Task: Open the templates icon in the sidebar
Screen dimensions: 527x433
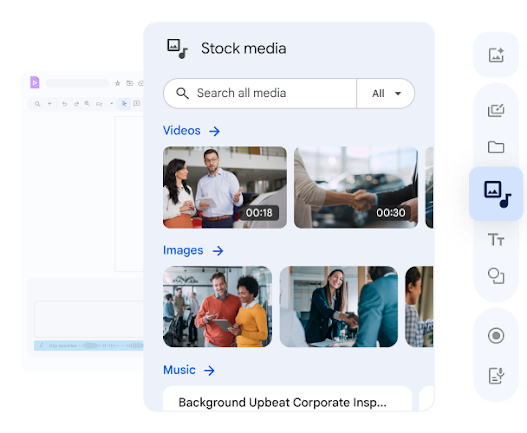Action: pyautogui.click(x=496, y=110)
